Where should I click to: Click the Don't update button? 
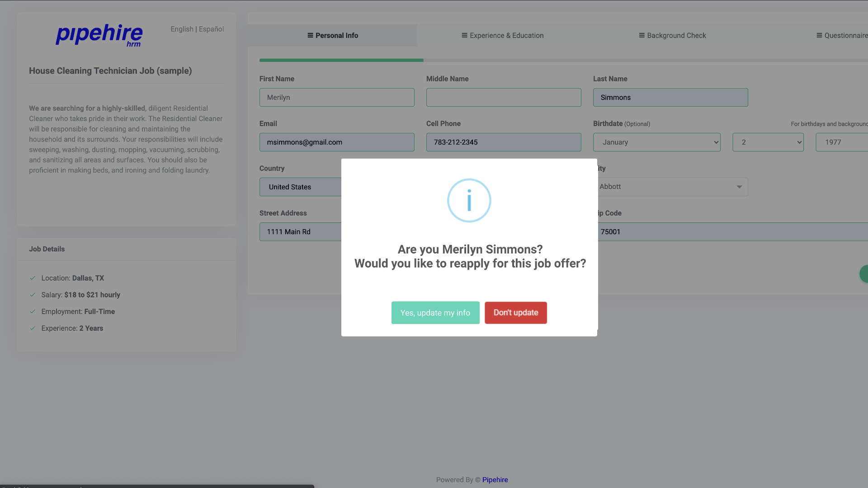coord(515,313)
